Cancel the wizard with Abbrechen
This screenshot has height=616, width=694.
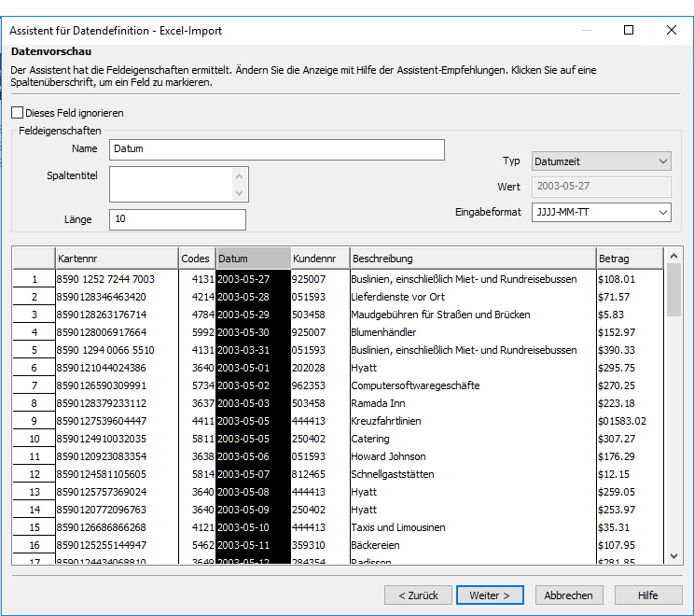(x=568, y=595)
